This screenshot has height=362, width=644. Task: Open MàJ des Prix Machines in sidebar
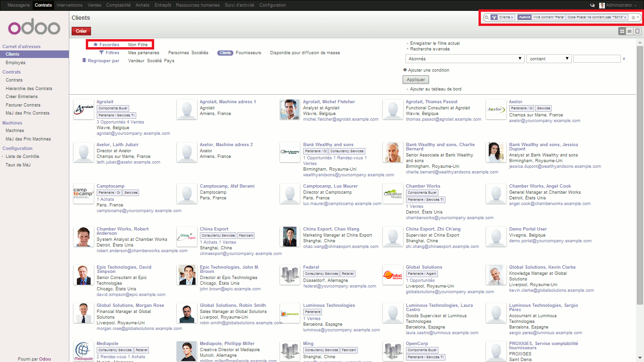tap(28, 139)
